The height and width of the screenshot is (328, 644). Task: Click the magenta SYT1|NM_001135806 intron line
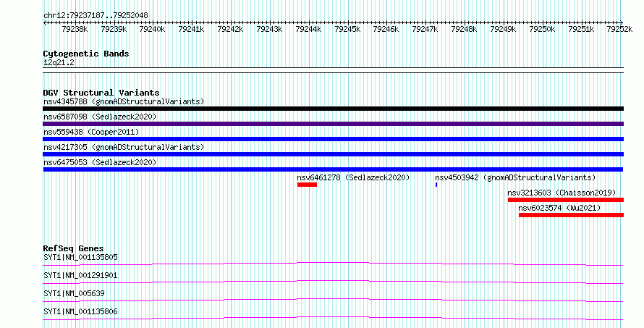333,318
